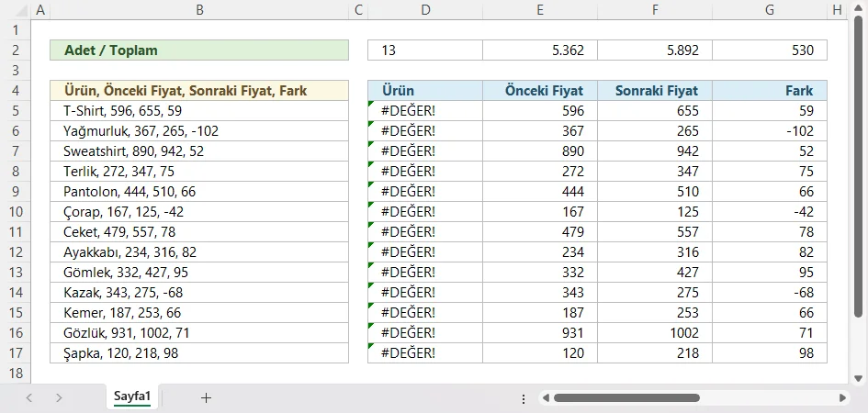This screenshot has height=413, width=868.
Task: Select row 4 header
Action: (x=14, y=90)
